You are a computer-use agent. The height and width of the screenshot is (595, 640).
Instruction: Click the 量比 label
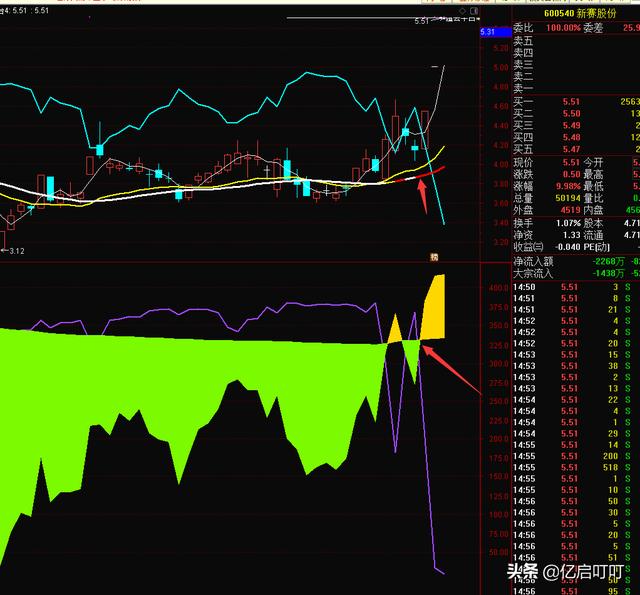coord(593,198)
